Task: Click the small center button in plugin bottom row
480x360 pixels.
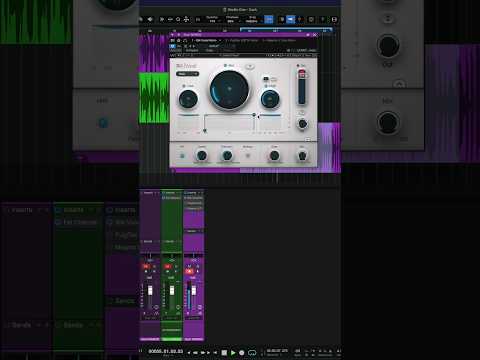Action: [x=248, y=155]
